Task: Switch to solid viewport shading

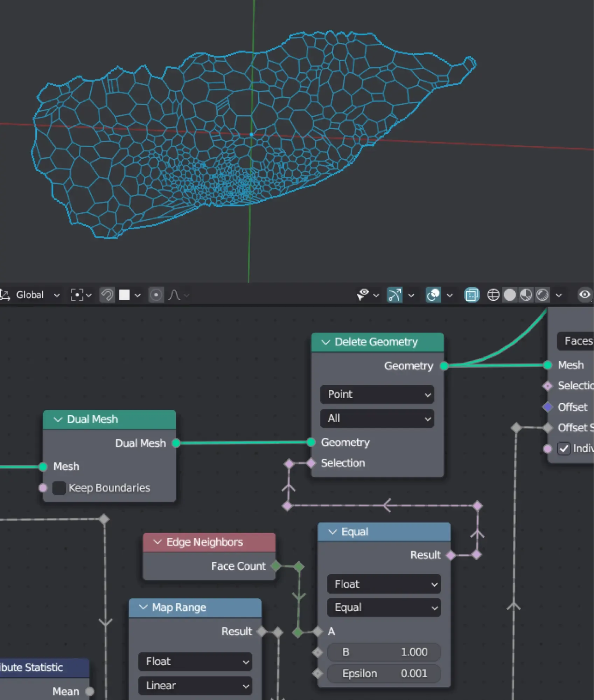Action: 510,295
